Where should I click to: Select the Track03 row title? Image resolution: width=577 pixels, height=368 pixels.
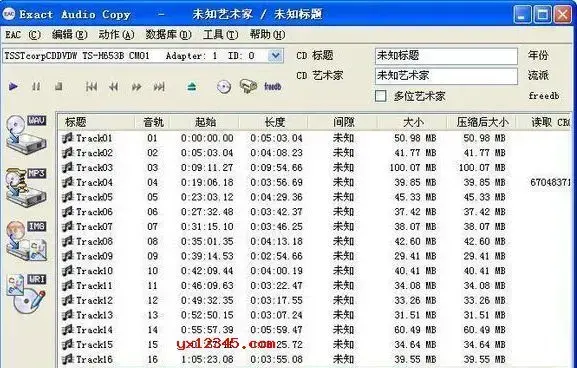pos(94,167)
